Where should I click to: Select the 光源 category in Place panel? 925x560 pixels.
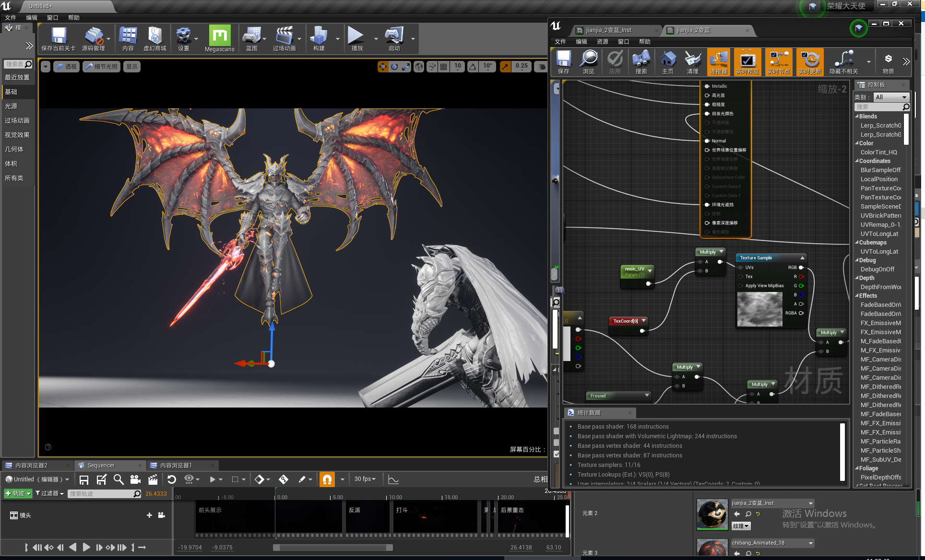pos(18,106)
